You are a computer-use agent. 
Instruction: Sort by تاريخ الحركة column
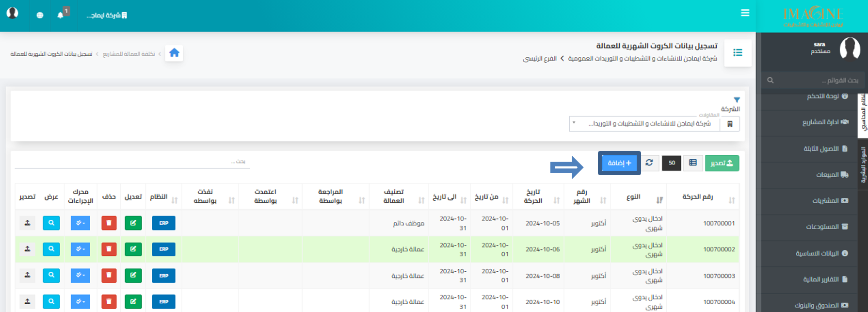[x=538, y=197]
